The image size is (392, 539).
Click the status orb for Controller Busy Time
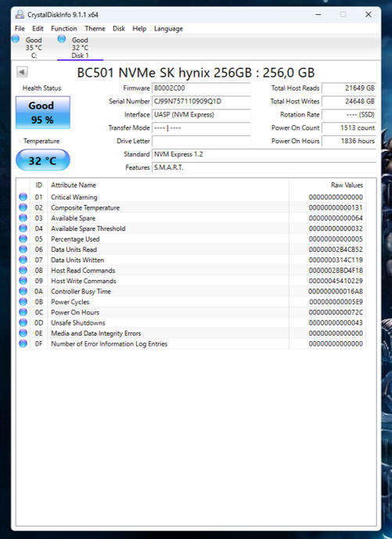click(23, 291)
